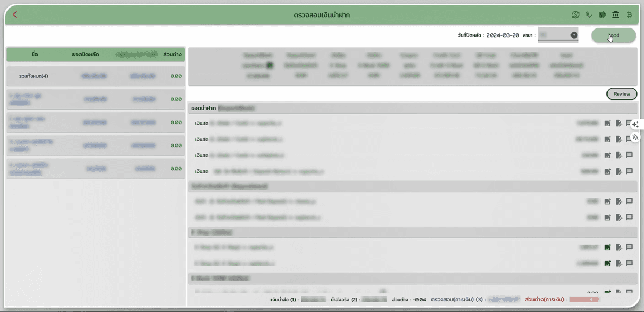
Task: Click the Bitcoin icon in header
Action: coord(629,14)
